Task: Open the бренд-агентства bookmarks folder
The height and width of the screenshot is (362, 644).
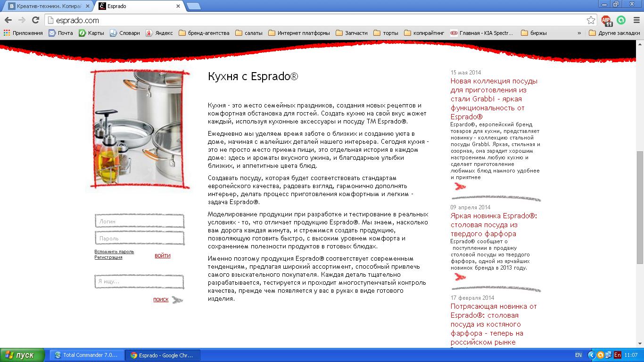Action: (x=204, y=33)
